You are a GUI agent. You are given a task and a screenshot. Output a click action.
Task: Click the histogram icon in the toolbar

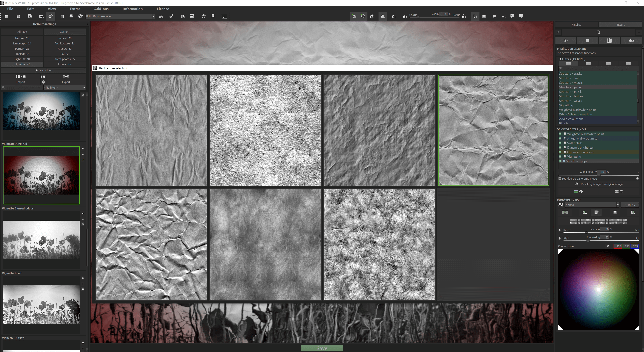pos(224,16)
